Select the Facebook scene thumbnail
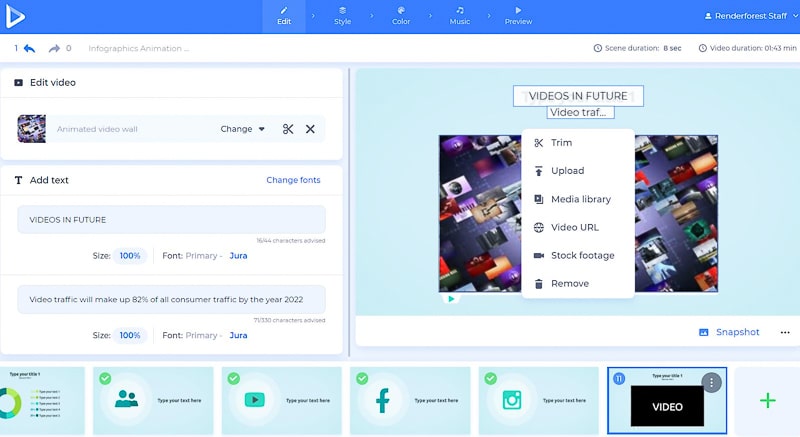The height and width of the screenshot is (437, 800). pos(410,401)
